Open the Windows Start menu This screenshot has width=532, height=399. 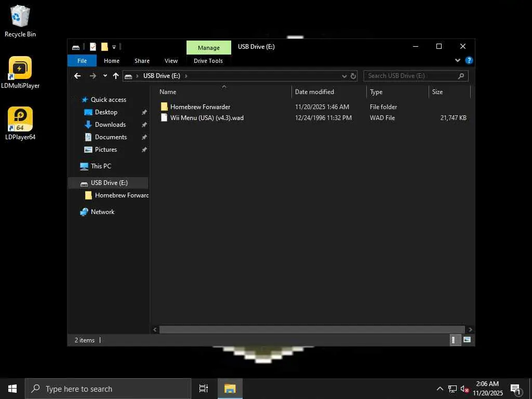point(12,389)
